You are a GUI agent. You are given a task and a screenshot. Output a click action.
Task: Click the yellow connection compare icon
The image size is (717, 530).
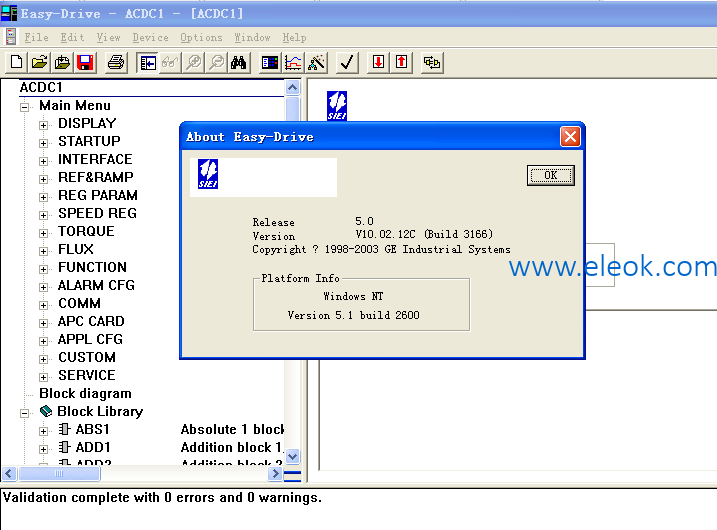432,62
